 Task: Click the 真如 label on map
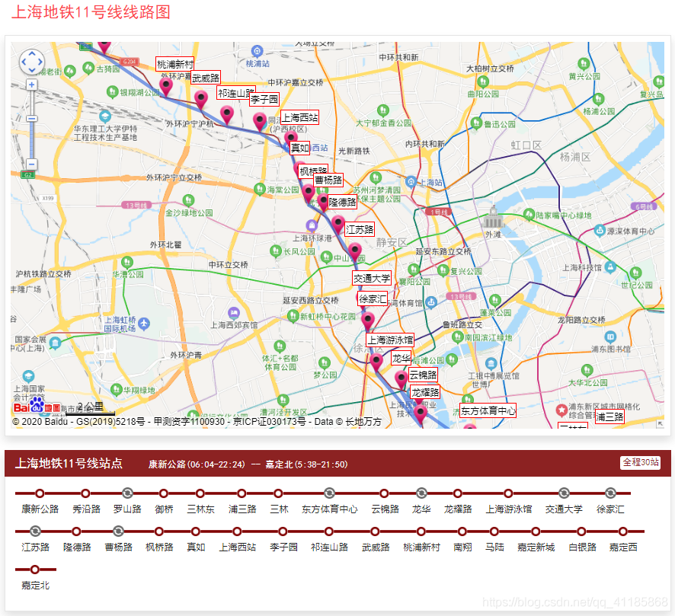(300, 148)
